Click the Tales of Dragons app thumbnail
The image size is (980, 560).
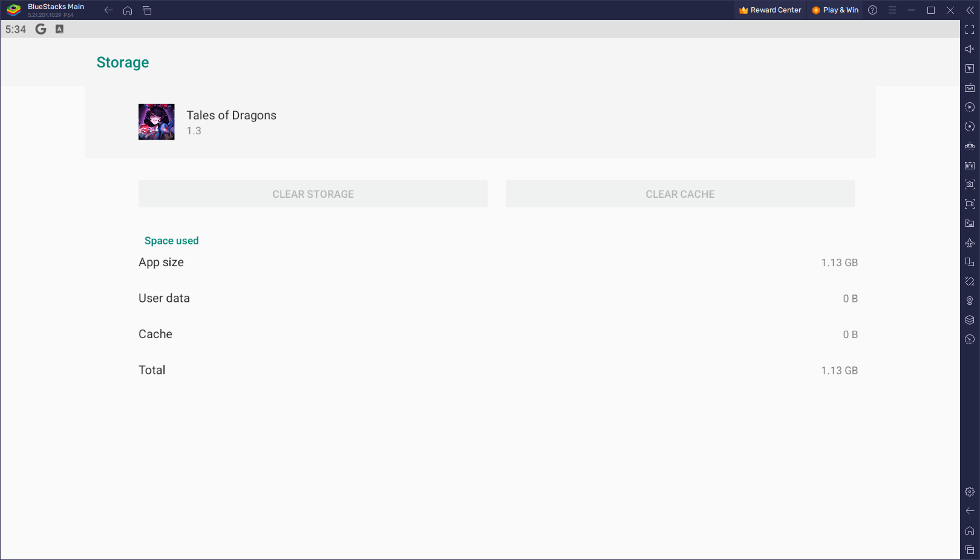tap(157, 122)
